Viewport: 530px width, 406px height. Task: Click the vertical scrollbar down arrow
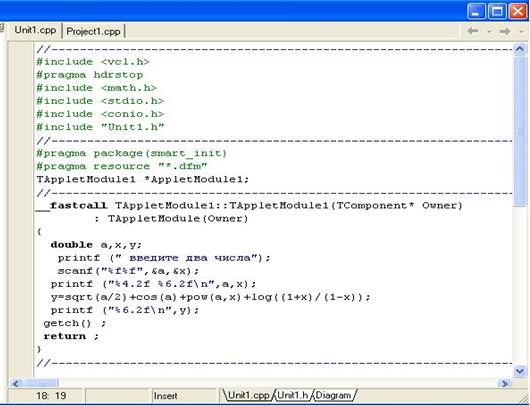tap(520, 371)
